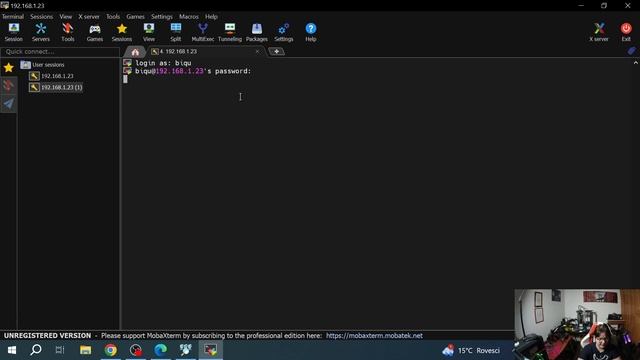This screenshot has width=640, height=360.
Task: Open the Macros menu
Action: (x=189, y=17)
